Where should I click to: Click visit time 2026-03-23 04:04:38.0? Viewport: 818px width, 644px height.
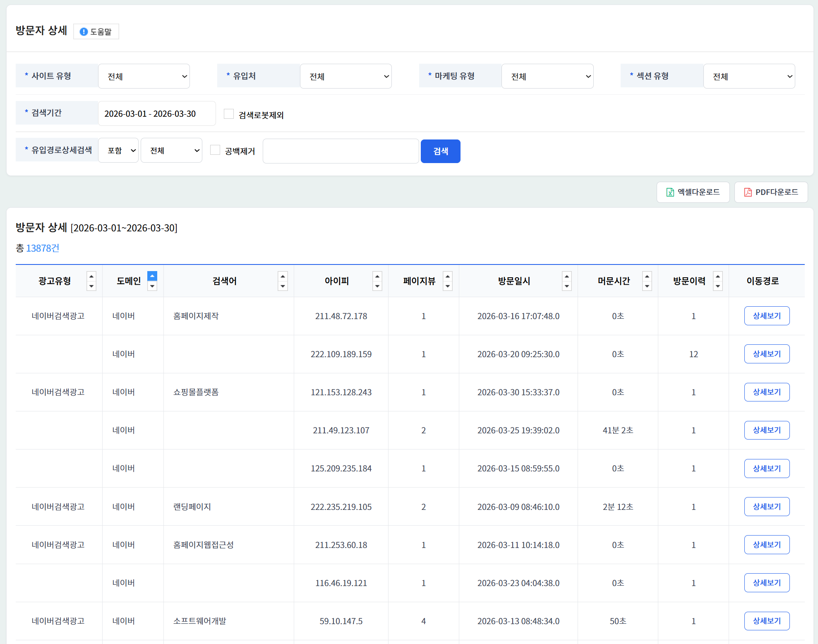click(x=518, y=583)
